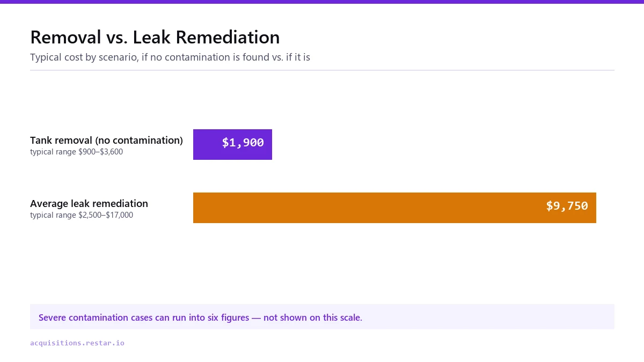Click the $1,900 value label
Screen dimensions: 644x362
[243, 143]
